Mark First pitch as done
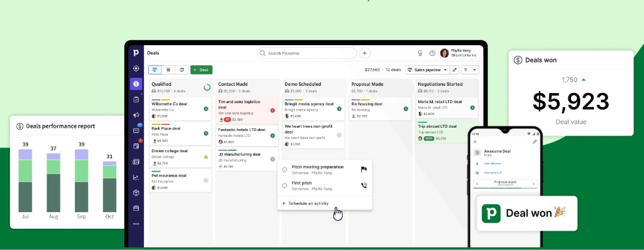 click(284, 186)
